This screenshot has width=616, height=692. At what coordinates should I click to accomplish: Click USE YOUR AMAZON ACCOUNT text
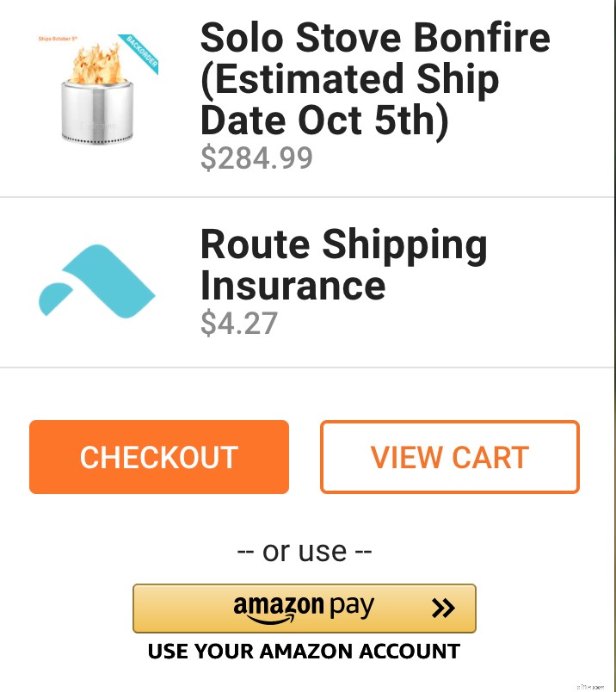tap(305, 652)
